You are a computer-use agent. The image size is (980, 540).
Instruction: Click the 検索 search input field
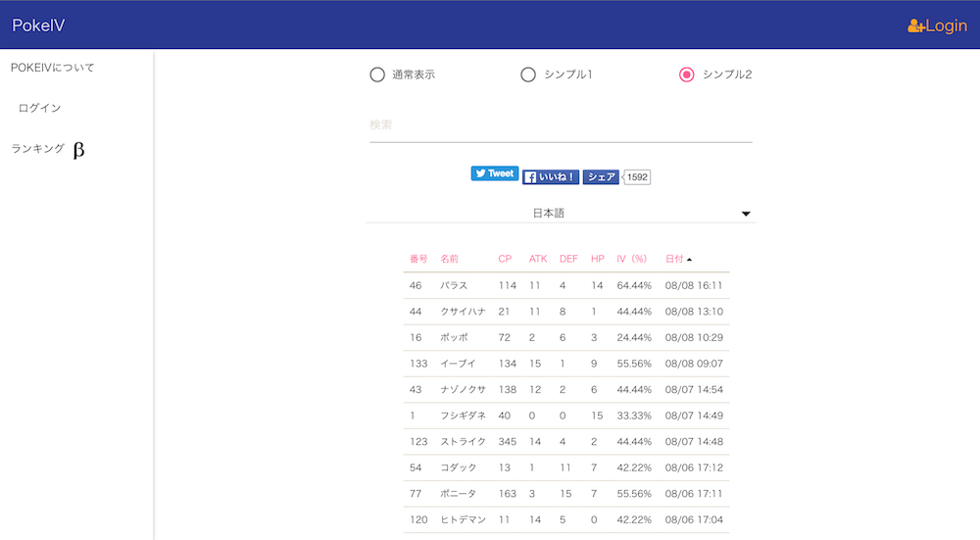(561, 125)
